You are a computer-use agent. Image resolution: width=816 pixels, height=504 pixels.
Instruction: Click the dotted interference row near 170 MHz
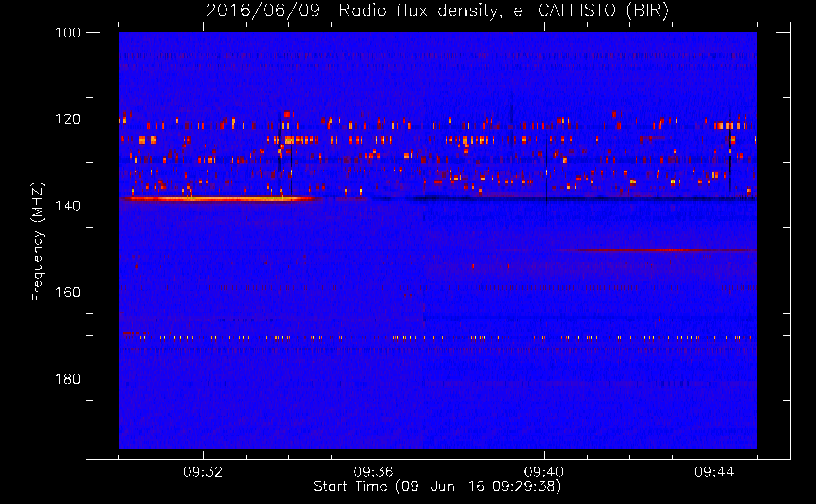click(438, 337)
